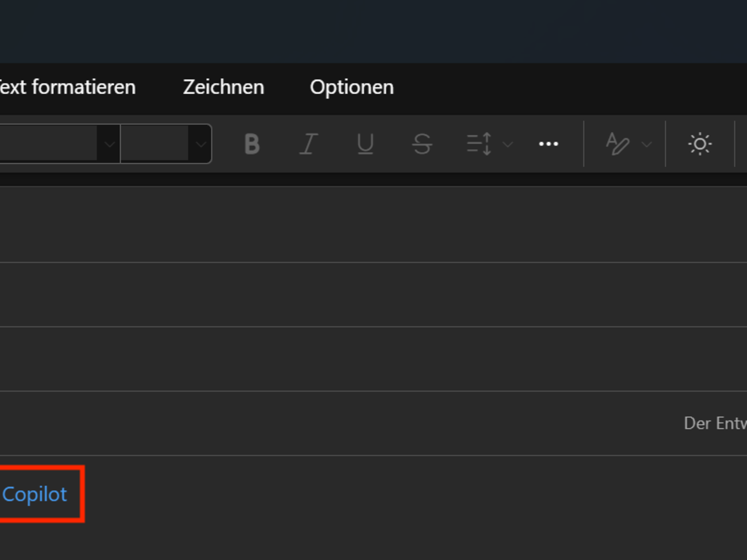Click the line spacing icon

tap(479, 144)
